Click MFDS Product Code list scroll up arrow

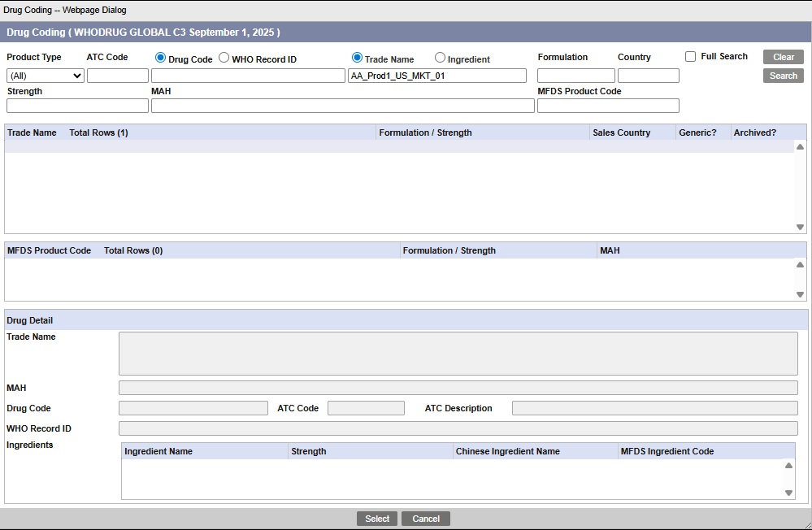pyautogui.click(x=800, y=264)
